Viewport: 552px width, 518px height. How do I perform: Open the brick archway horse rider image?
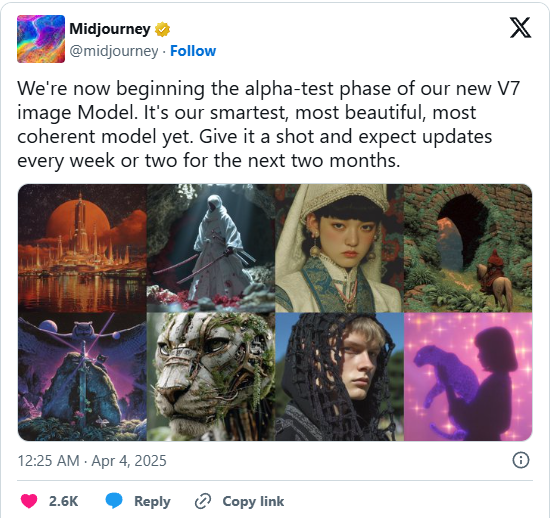(468, 248)
